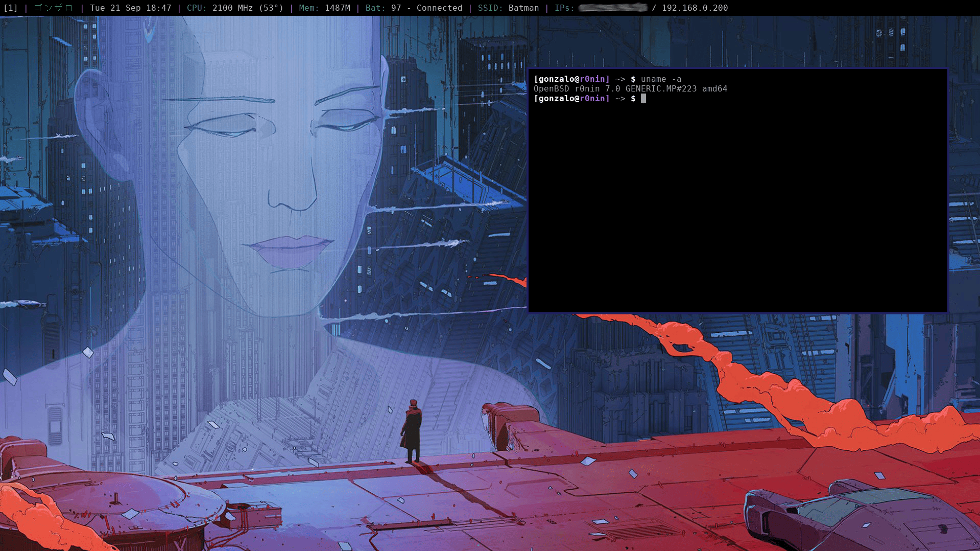The width and height of the screenshot is (980, 551).
Task: Click the '2100 MHz (53°)' CPU value
Action: 248,8
